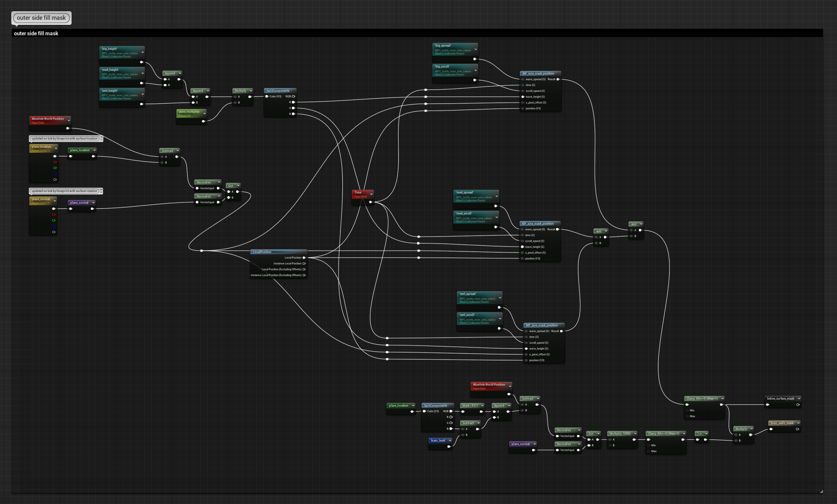The height and width of the screenshot is (504, 837).
Task: Click the comment box resize handle at bottom-right
Action: pos(821,491)
